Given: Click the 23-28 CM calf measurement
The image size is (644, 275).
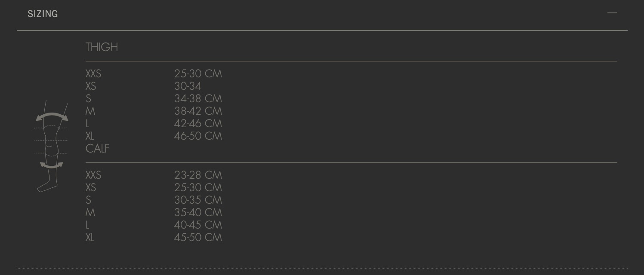Looking at the screenshot, I should coord(198,175).
